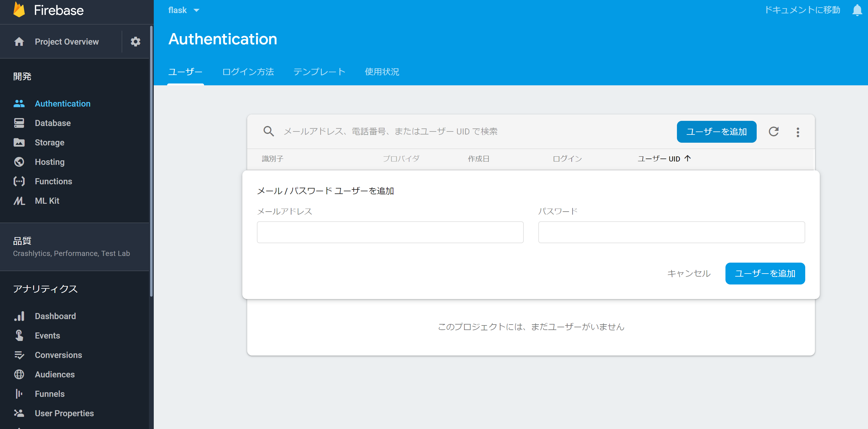The width and height of the screenshot is (868, 429).
Task: Select the Database sidebar icon
Action: pyautogui.click(x=19, y=123)
